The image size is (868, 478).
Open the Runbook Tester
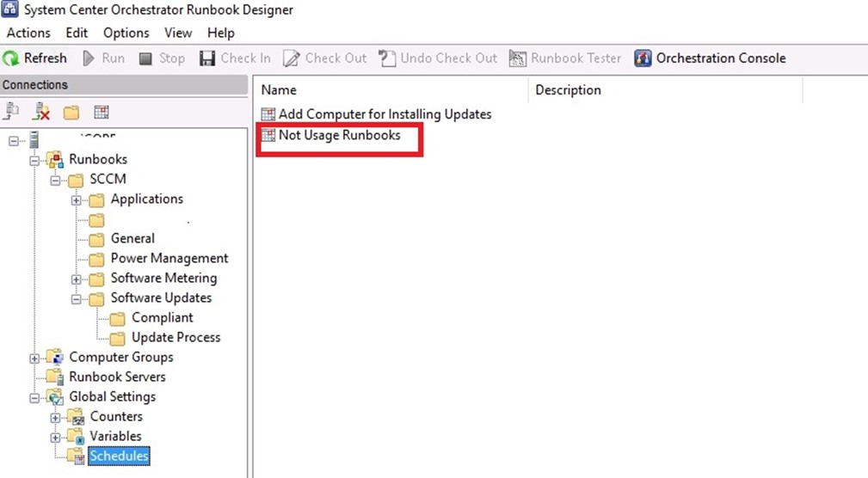tap(564, 58)
